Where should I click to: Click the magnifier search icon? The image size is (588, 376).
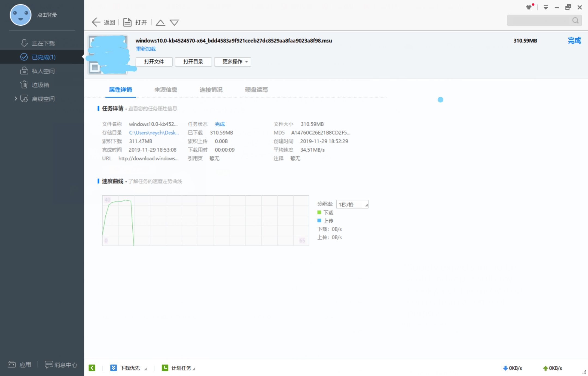[575, 20]
